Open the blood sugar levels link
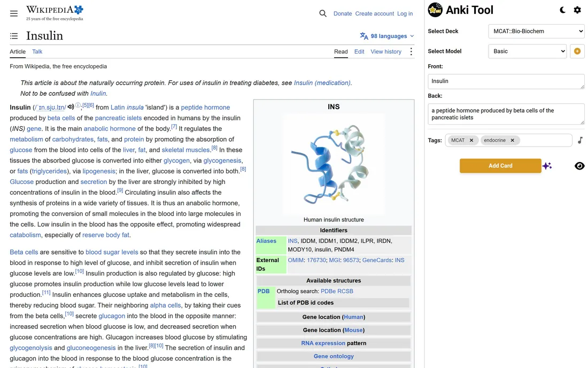The image size is (588, 368). point(112,252)
